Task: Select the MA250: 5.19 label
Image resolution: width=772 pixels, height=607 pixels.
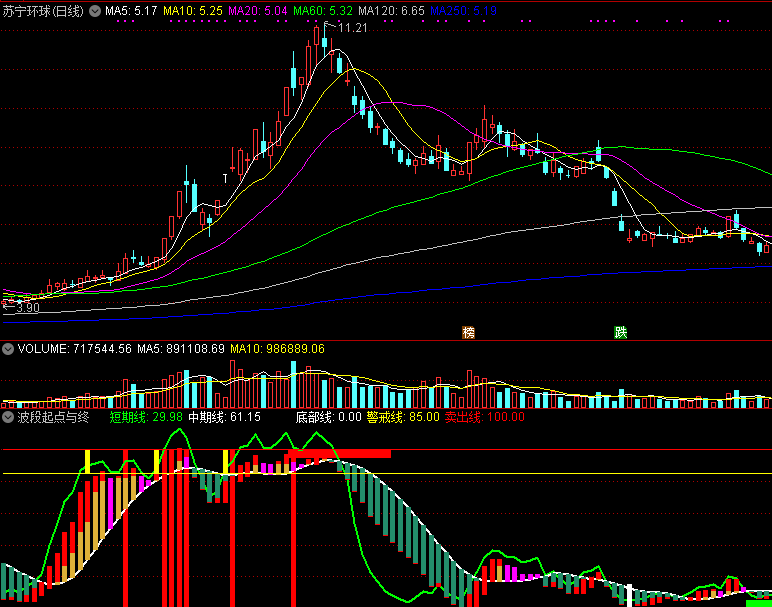Action: pos(463,11)
